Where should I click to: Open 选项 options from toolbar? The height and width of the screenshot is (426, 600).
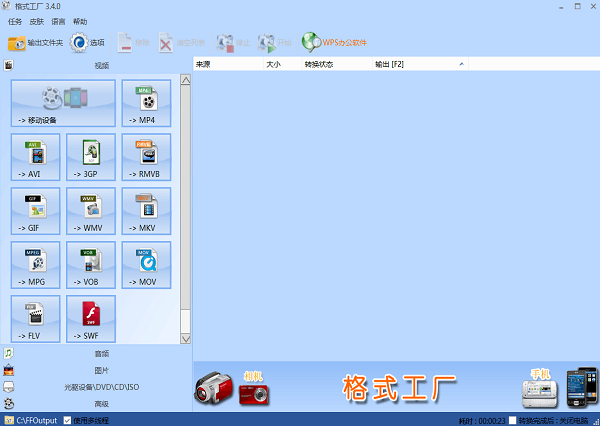(x=87, y=43)
